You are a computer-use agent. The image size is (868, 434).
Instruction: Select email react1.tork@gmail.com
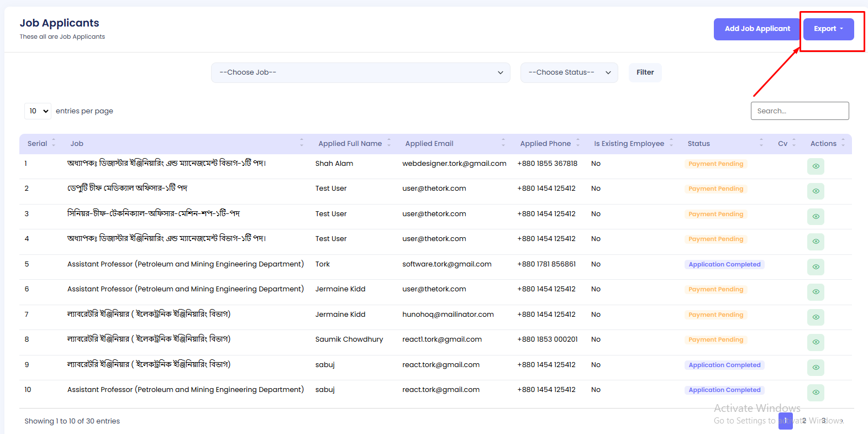(442, 339)
